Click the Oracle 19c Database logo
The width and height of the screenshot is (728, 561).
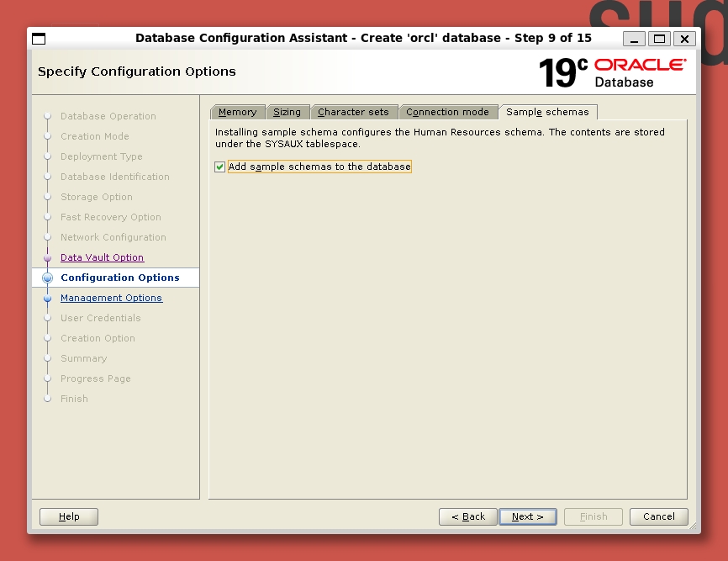point(612,72)
